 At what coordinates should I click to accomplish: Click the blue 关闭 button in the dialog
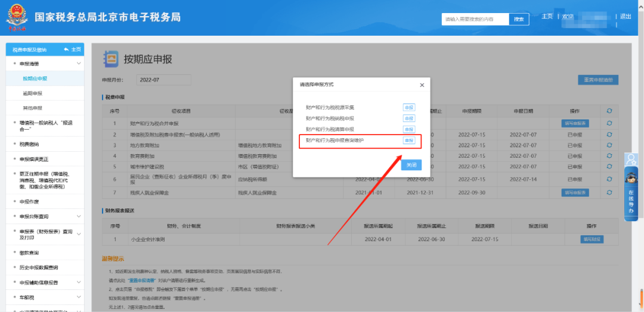411,165
